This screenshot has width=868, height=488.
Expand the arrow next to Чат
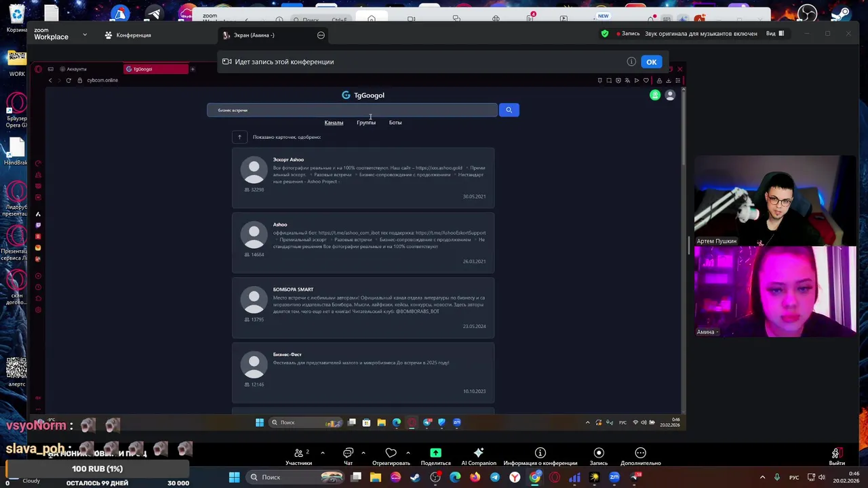[363, 453]
